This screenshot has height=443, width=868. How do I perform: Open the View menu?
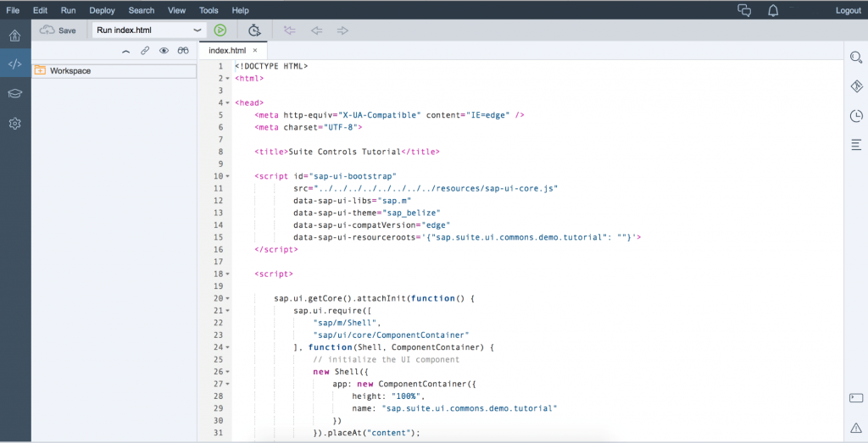coord(176,10)
